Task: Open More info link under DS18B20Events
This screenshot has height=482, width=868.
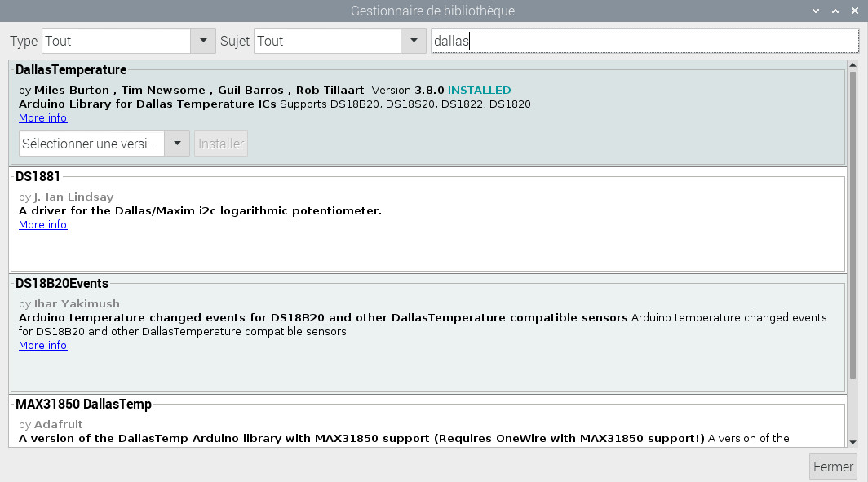Action: point(42,346)
